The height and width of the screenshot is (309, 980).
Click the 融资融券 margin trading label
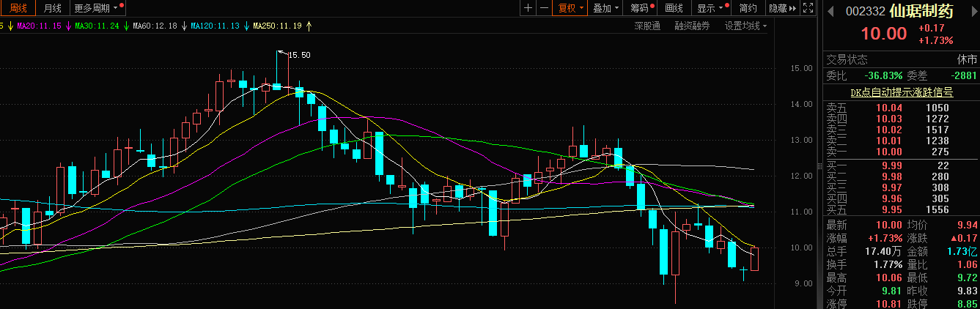[692, 26]
